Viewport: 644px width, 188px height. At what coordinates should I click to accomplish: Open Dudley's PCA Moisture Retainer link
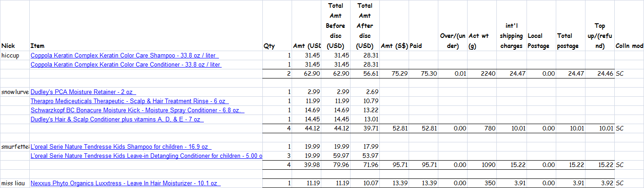click(83, 92)
